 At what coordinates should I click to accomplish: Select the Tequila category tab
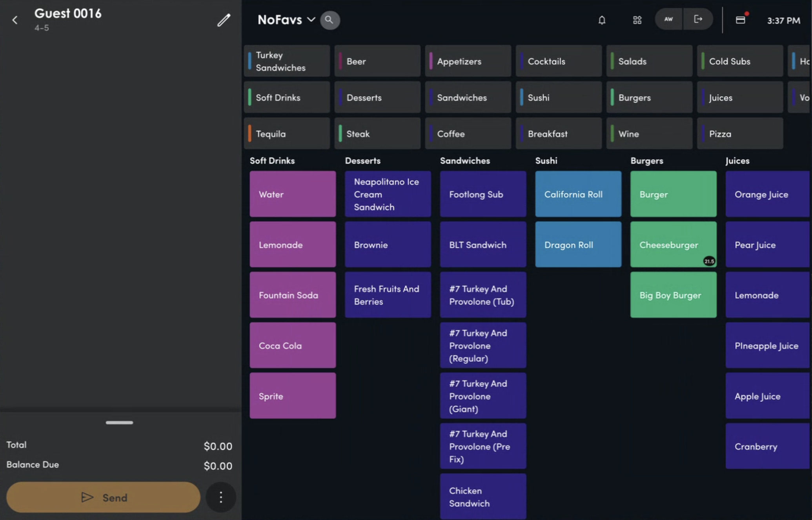(x=287, y=134)
